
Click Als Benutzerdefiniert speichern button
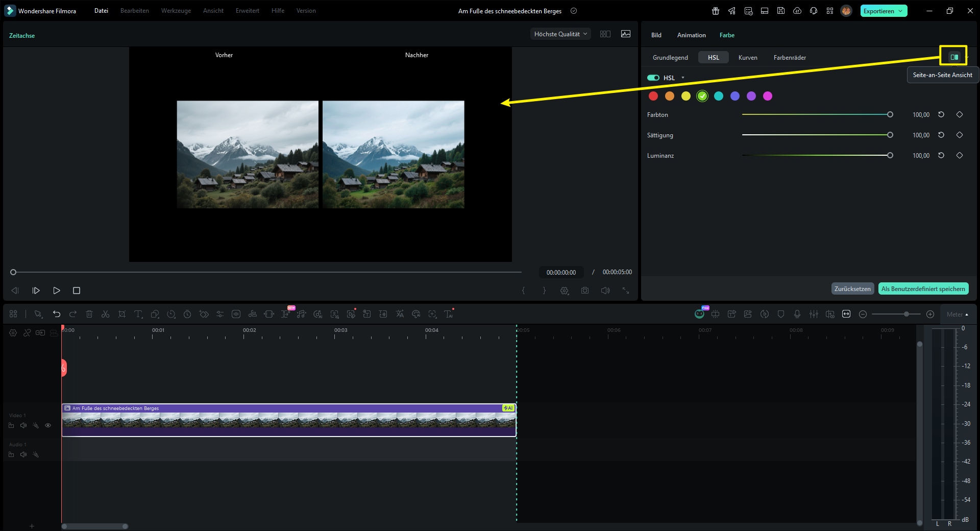(923, 289)
